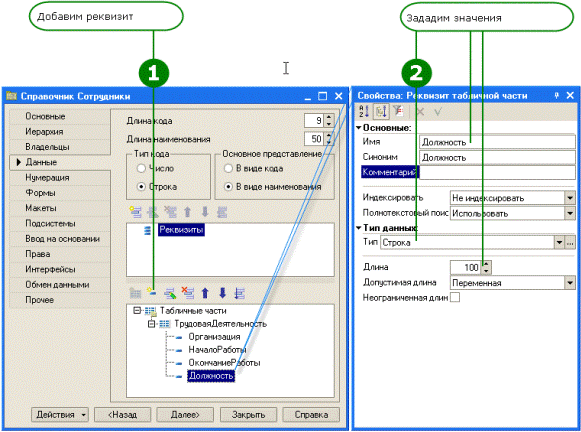The image size is (581, 432).
Task: Click the disabled sort list icon in the upper toolbar
Action: (222, 212)
